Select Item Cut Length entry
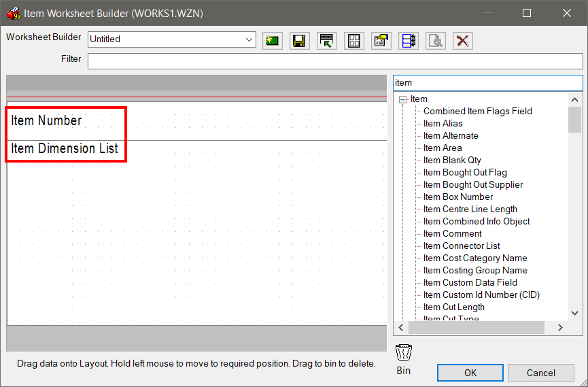 click(x=454, y=307)
